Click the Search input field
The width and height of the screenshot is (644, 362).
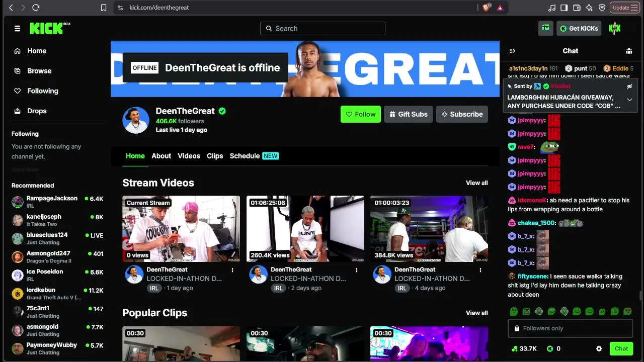pos(323,29)
